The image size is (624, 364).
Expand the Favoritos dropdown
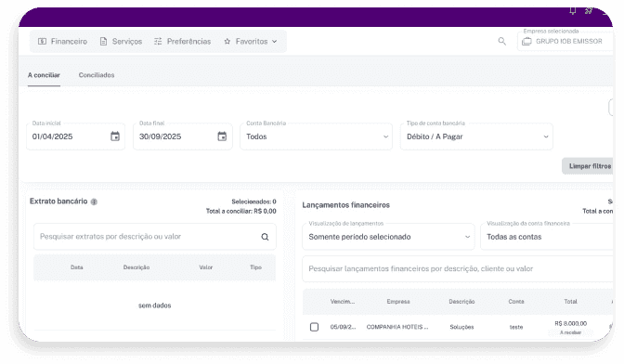pyautogui.click(x=251, y=42)
